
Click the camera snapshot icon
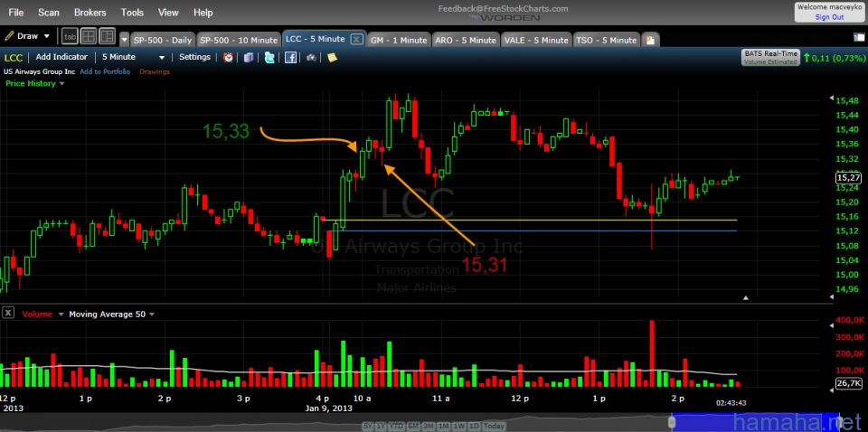pos(311,57)
